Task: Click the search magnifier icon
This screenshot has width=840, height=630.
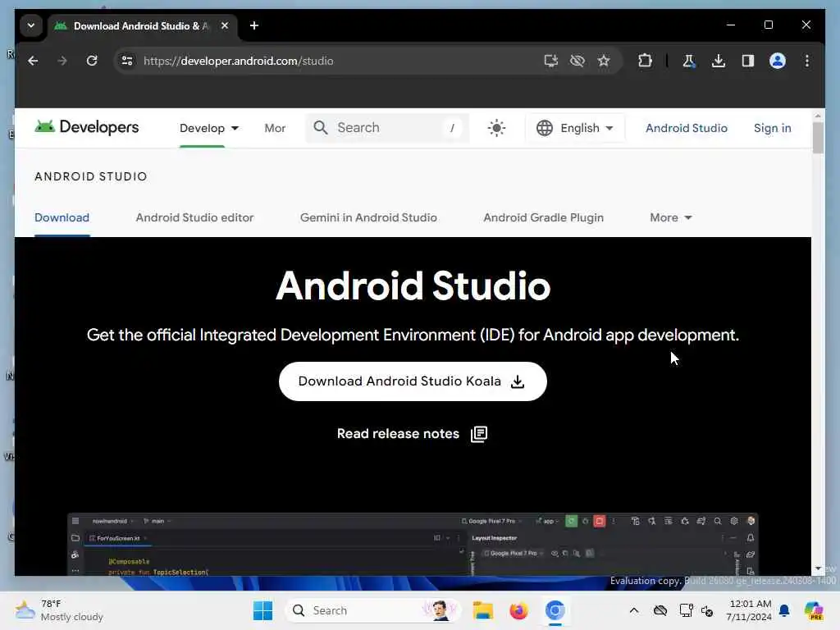Action: [x=321, y=127]
